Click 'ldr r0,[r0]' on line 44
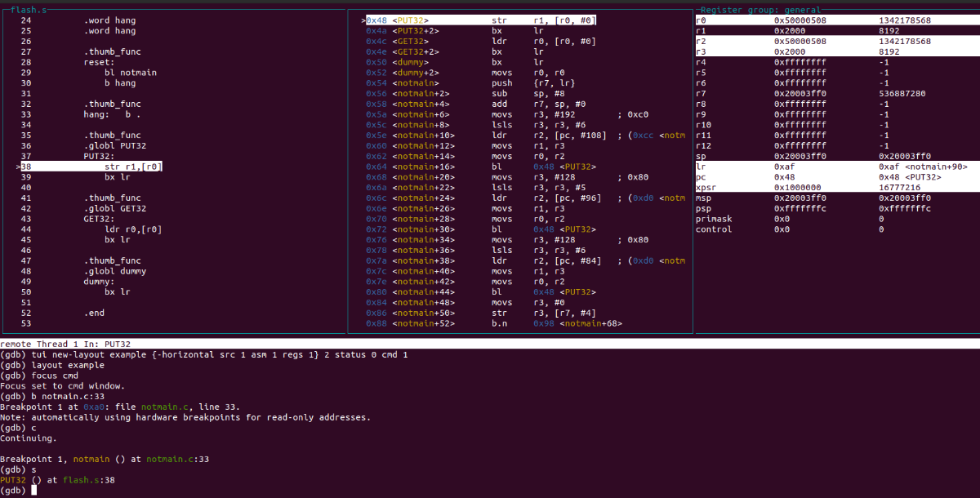This screenshot has width=980, height=498. click(x=133, y=229)
